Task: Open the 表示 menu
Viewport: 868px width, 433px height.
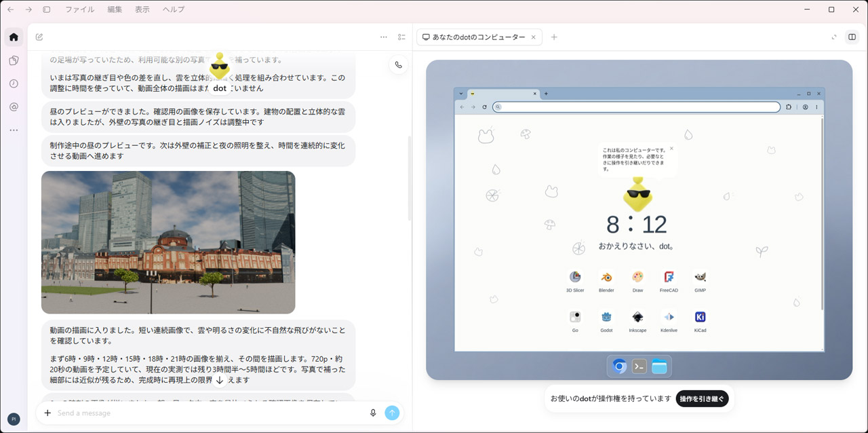Action: (x=142, y=10)
